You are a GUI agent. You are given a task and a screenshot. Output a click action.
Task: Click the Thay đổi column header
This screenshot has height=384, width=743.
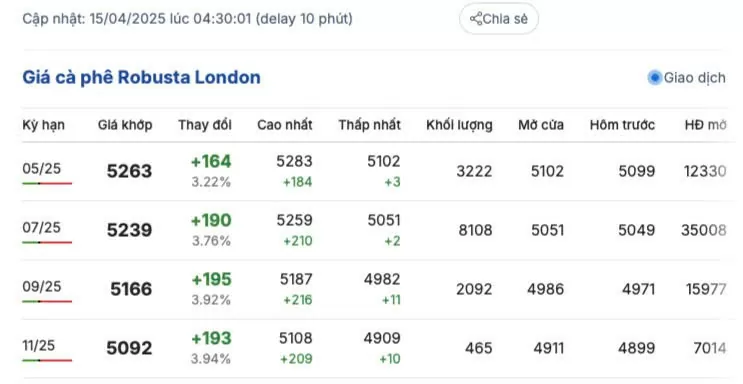coord(205,125)
